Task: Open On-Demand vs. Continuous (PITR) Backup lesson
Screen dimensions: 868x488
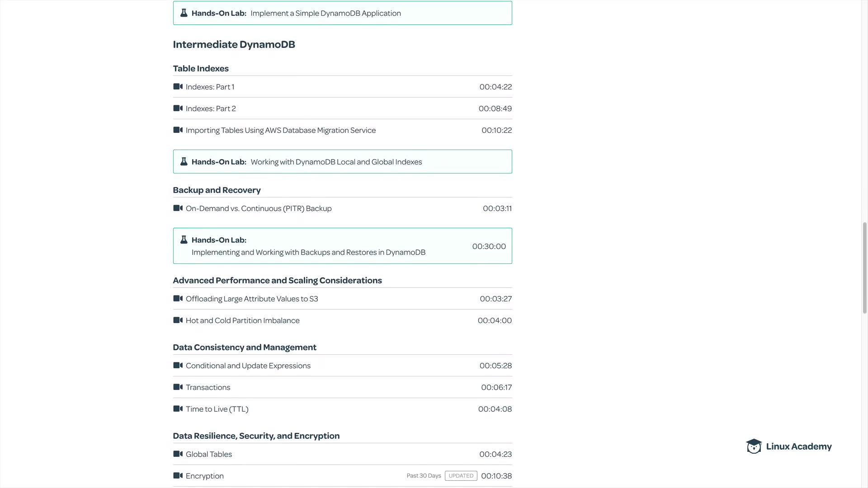Action: [x=259, y=208]
